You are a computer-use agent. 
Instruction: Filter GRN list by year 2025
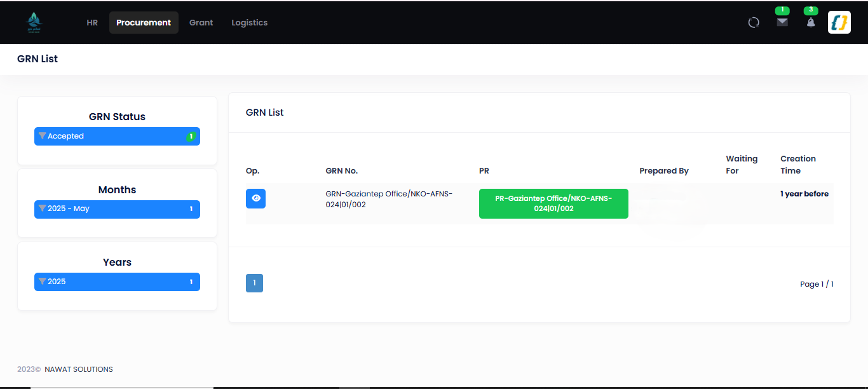tap(117, 282)
